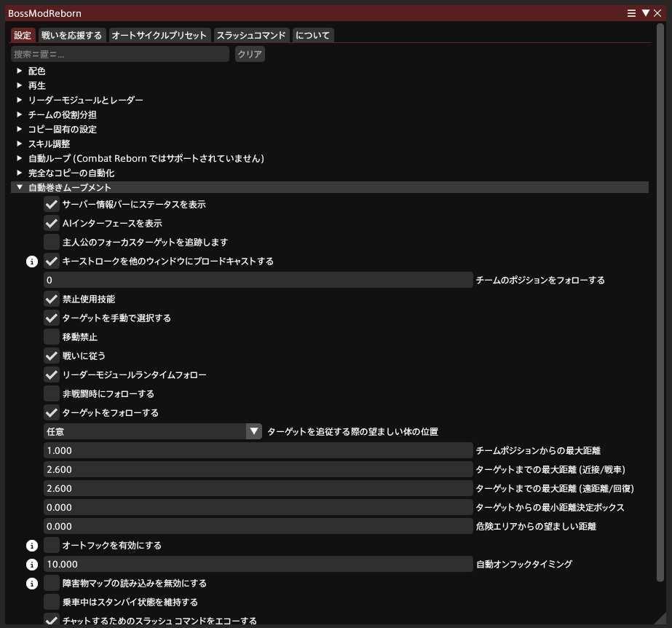Toggle キーストローク broadcast checkbox
Screen dimensions: 672x628
tap(52, 262)
